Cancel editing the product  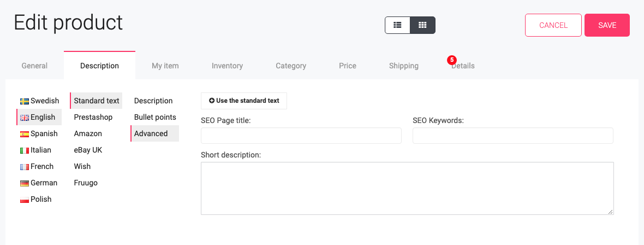point(553,25)
